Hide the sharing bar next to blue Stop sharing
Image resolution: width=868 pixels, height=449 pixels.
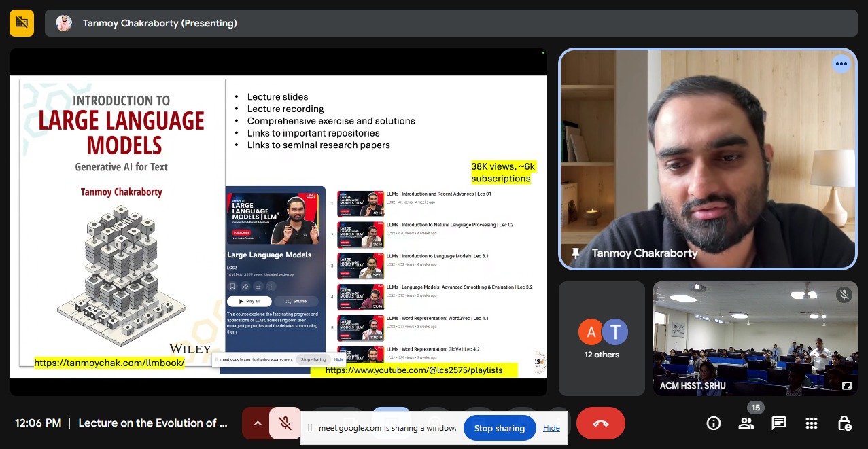pos(551,428)
